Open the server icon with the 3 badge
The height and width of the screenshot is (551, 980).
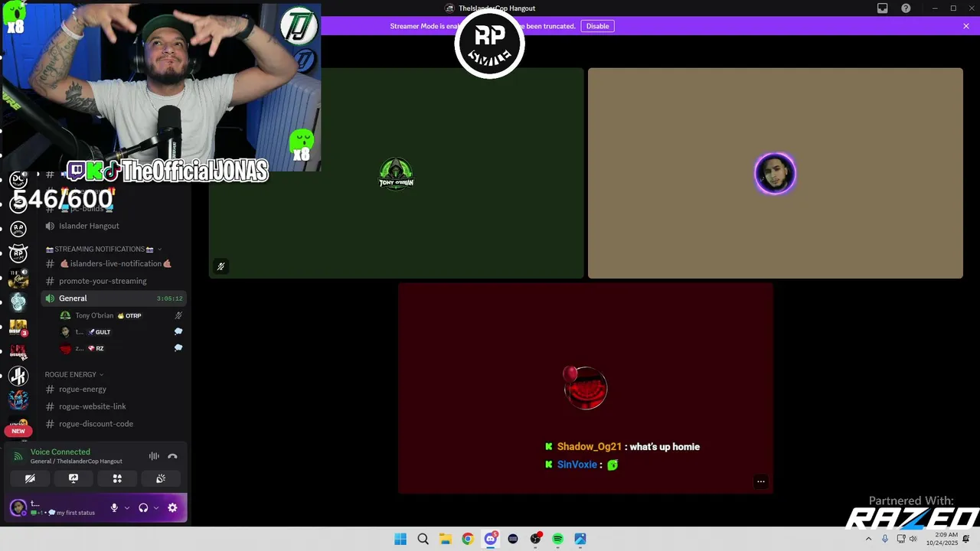coord(18,327)
